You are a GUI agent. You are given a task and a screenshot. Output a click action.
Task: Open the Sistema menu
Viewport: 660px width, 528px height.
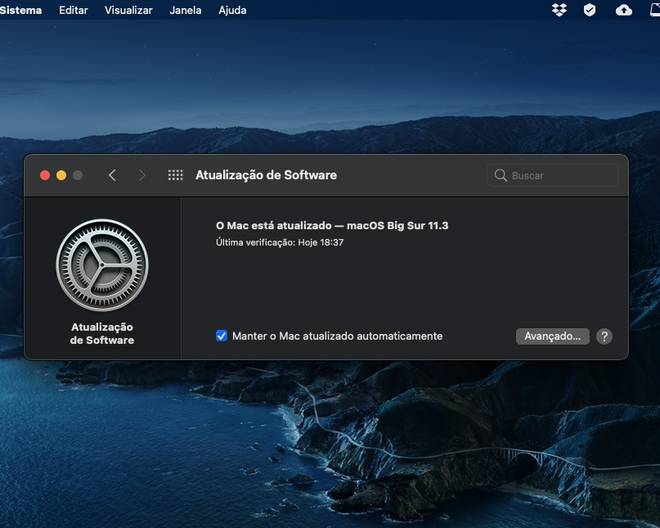pyautogui.click(x=21, y=10)
